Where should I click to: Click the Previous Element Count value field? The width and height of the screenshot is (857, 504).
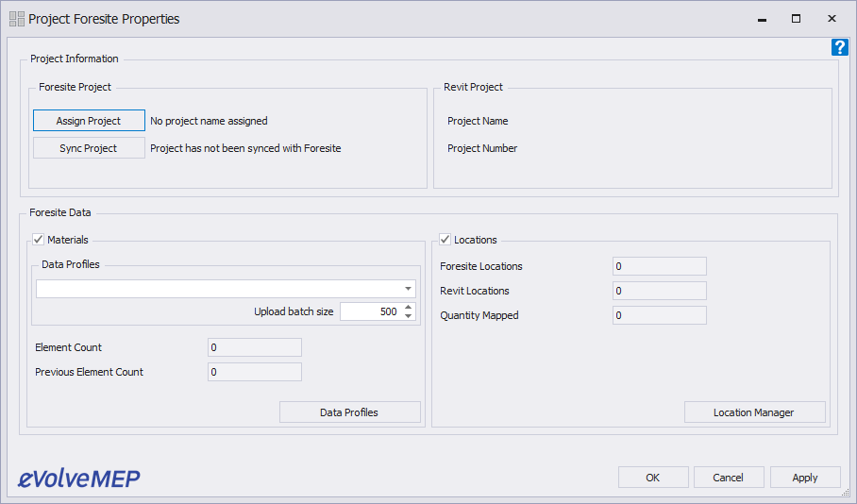255,372
